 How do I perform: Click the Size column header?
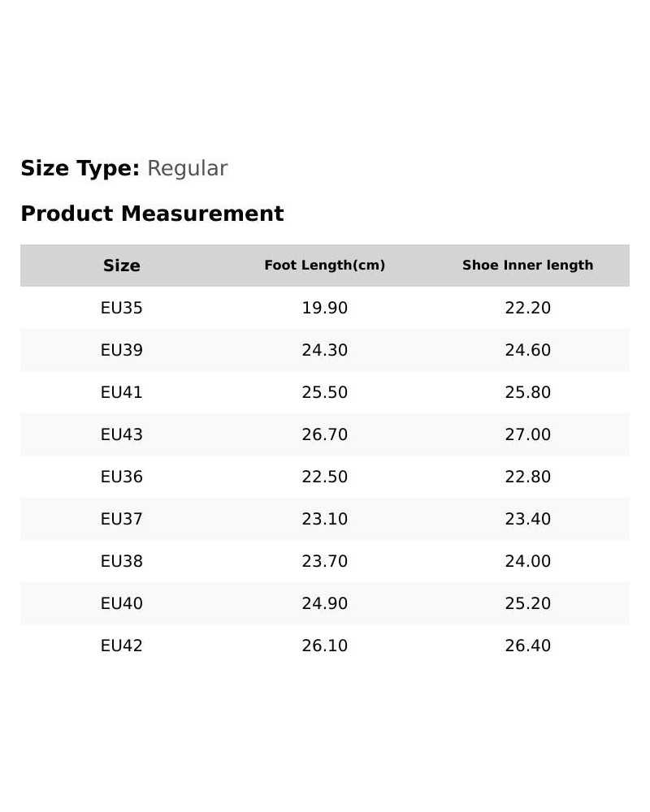click(121, 266)
